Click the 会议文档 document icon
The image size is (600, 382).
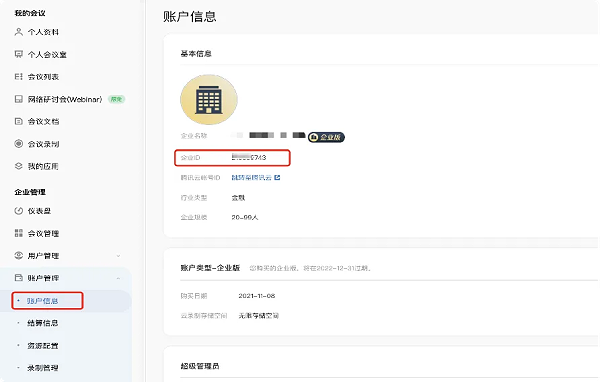pyautogui.click(x=18, y=121)
